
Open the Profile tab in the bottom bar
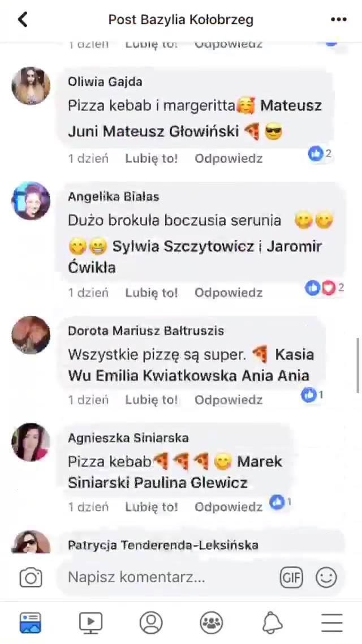151,622
